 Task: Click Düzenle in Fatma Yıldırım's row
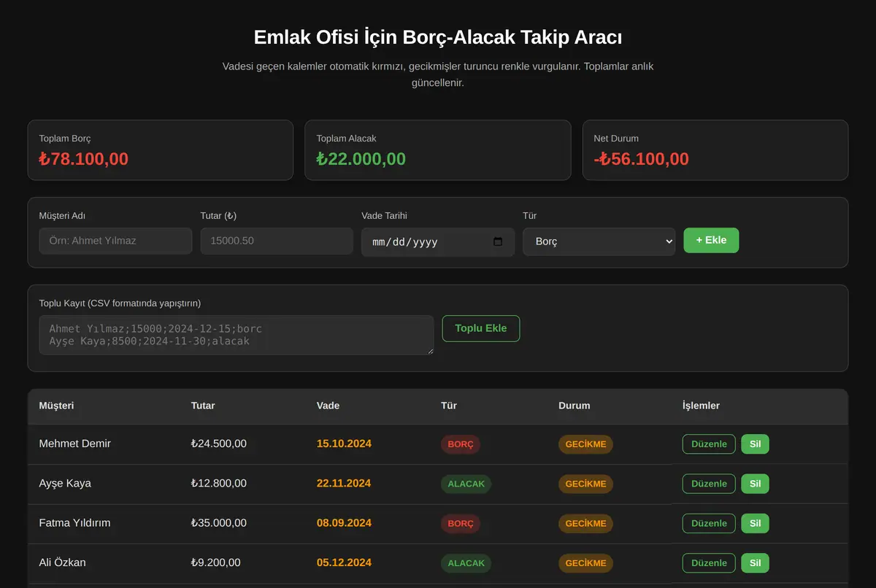pos(709,523)
